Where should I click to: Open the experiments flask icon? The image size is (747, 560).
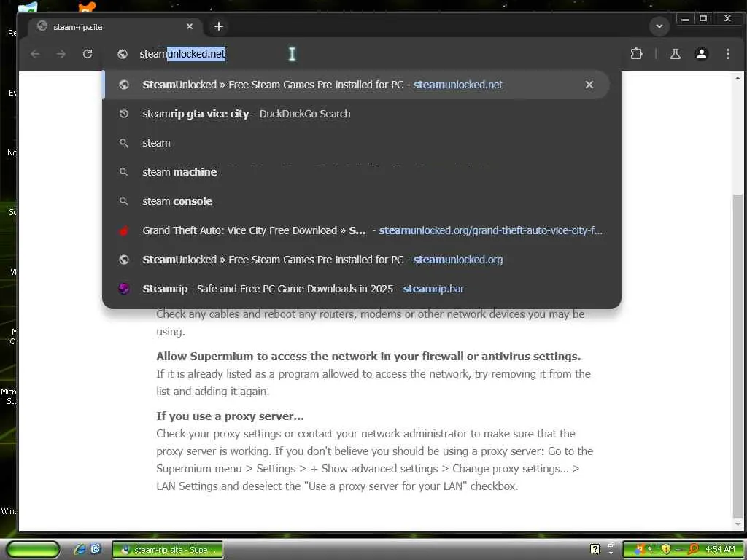(675, 54)
